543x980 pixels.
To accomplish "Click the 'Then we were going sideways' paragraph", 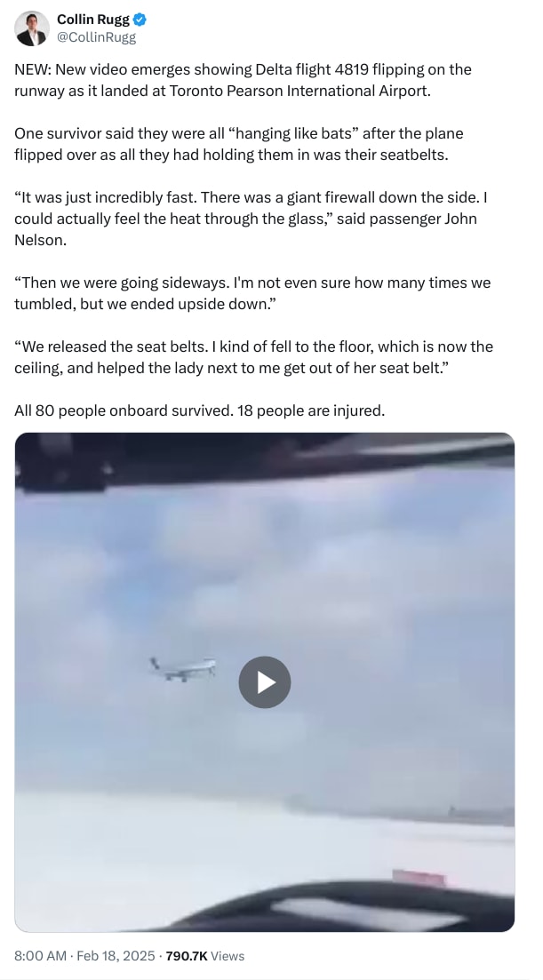I will (252, 293).
